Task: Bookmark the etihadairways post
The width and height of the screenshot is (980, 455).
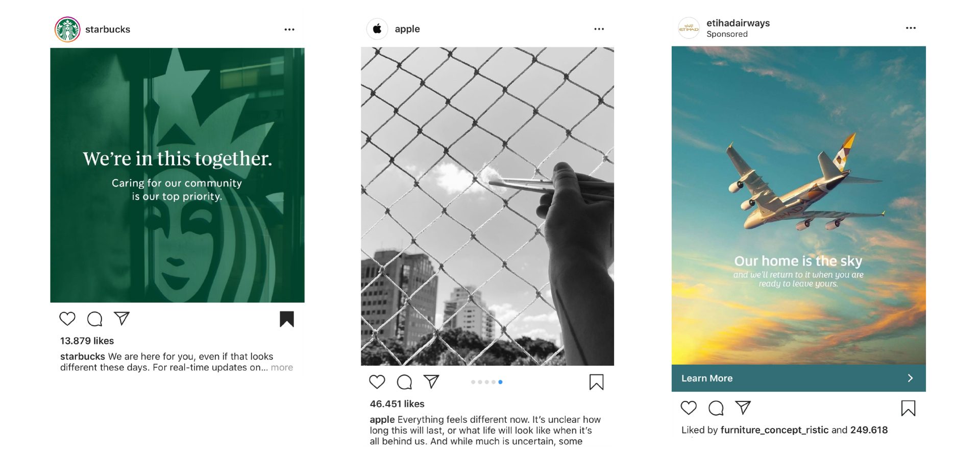Action: click(x=908, y=408)
